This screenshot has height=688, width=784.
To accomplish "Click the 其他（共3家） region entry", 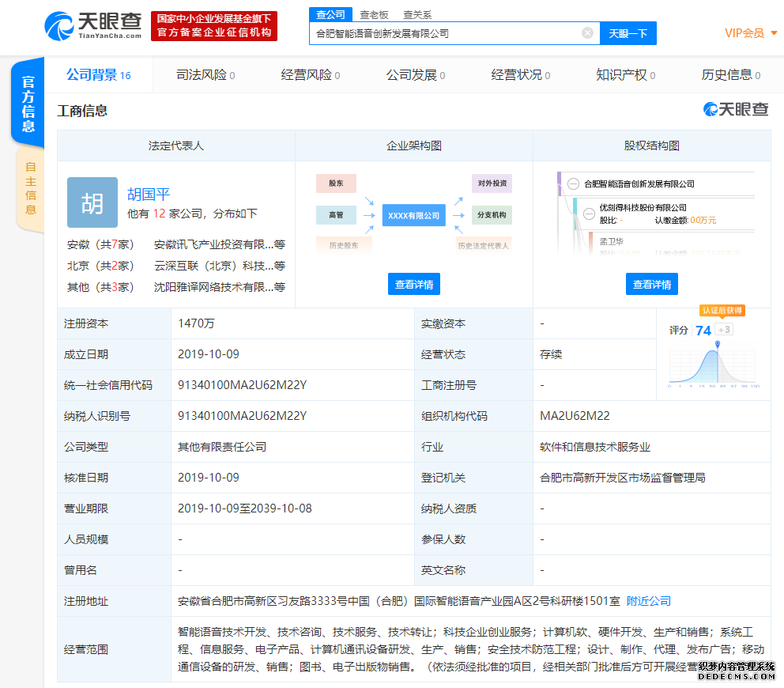I will tap(100, 287).
